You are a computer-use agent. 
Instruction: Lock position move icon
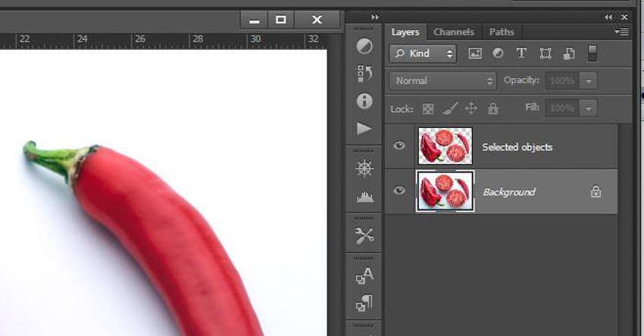click(x=471, y=109)
